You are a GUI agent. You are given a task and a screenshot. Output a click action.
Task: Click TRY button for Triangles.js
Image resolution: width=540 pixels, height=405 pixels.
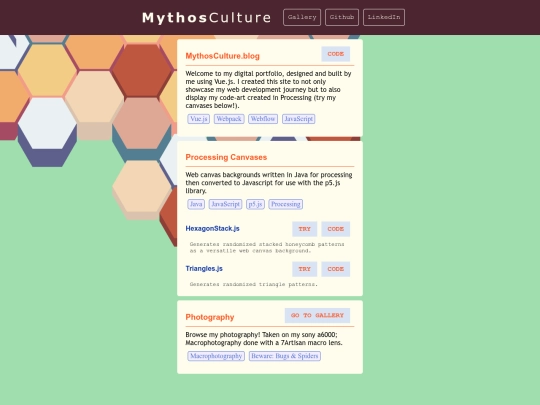(x=304, y=269)
